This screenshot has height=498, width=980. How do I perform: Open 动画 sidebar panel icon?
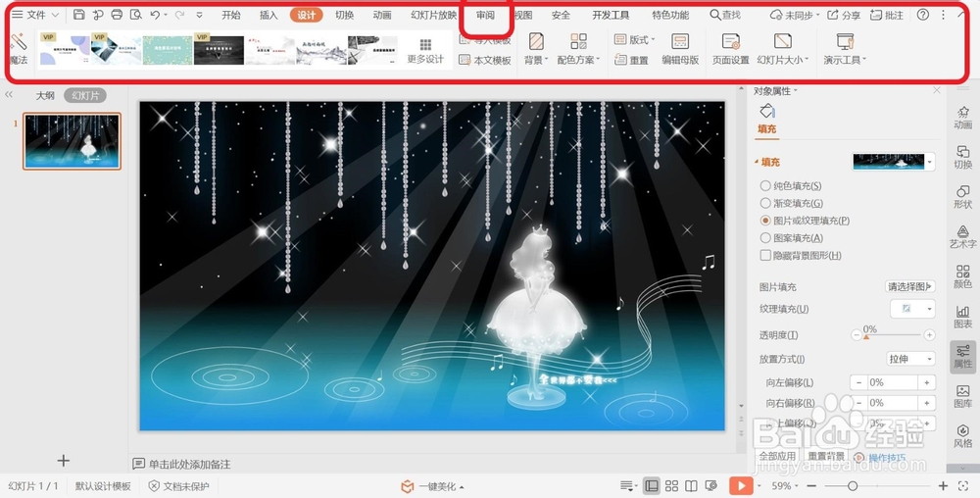(x=962, y=118)
